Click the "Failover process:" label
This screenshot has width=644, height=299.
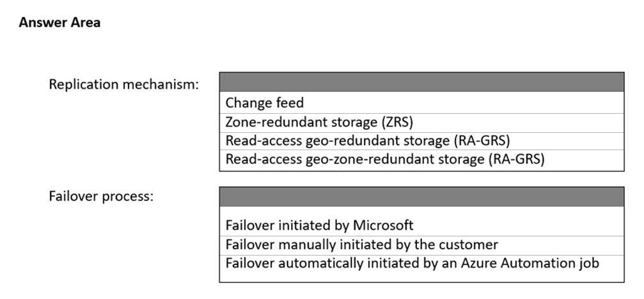point(101,196)
